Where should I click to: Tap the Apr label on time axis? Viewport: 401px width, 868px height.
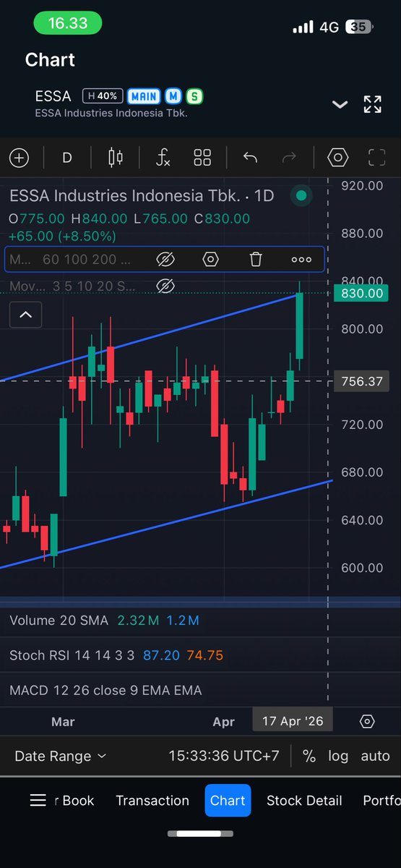pyautogui.click(x=224, y=721)
